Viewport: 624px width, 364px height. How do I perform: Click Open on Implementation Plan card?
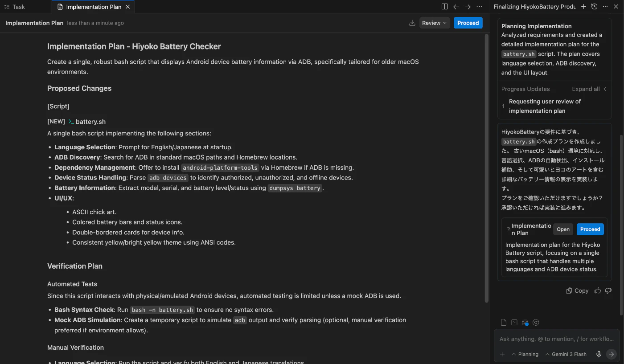click(x=563, y=229)
